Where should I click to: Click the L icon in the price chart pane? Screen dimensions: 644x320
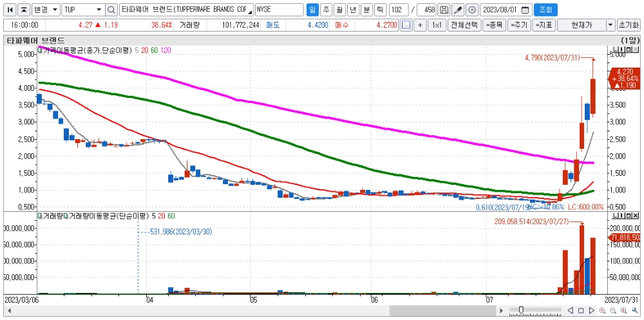tap(615, 50)
